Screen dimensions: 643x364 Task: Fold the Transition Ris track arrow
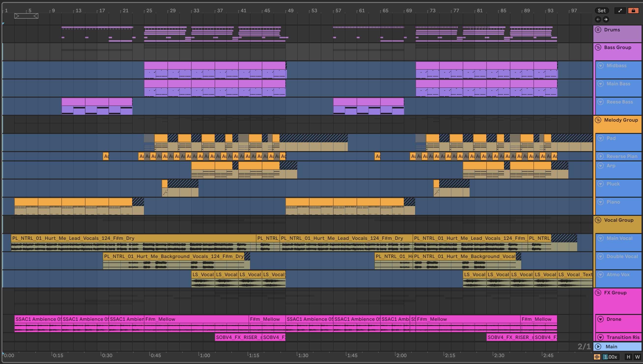601,337
